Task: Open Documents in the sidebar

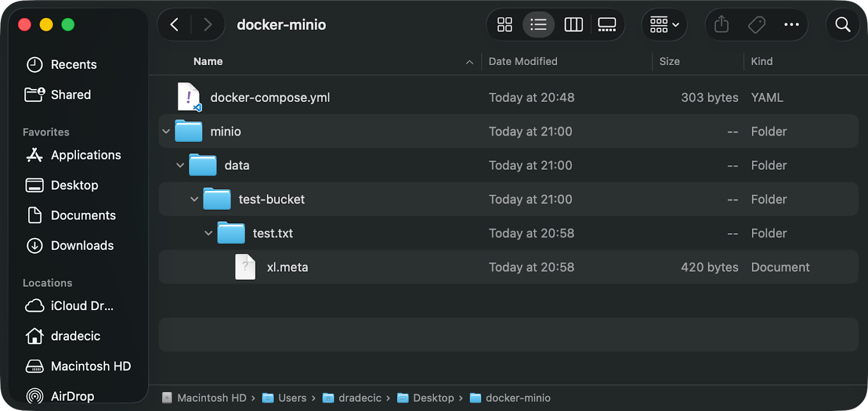Action: click(71, 215)
